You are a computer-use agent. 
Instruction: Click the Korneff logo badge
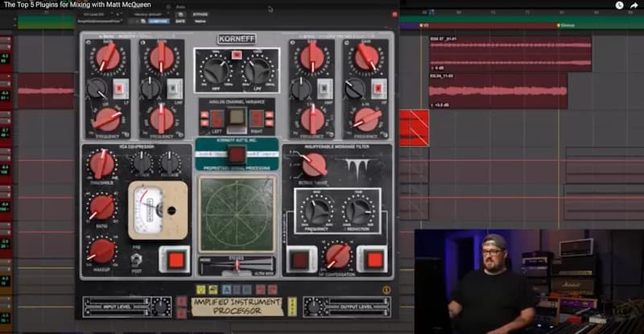point(237,39)
